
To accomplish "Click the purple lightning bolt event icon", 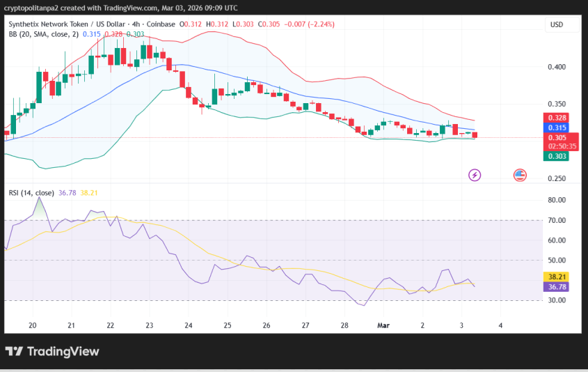I will click(x=475, y=175).
